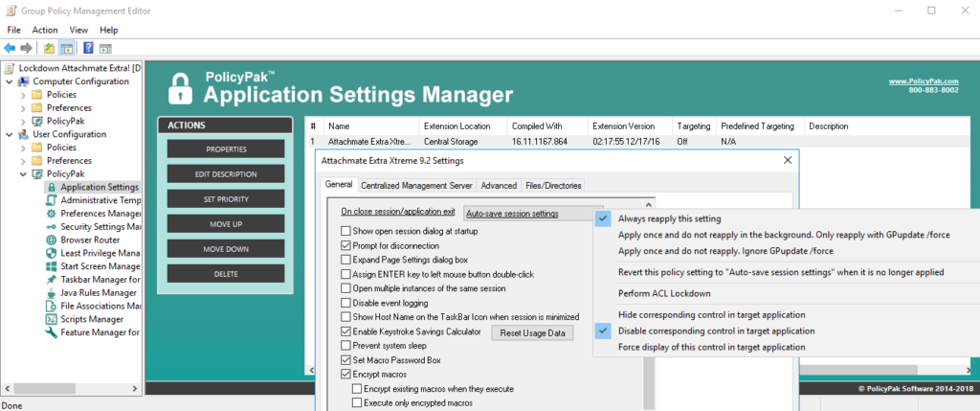
Task: Click the Show/Hide action pane icon
Action: [x=105, y=48]
